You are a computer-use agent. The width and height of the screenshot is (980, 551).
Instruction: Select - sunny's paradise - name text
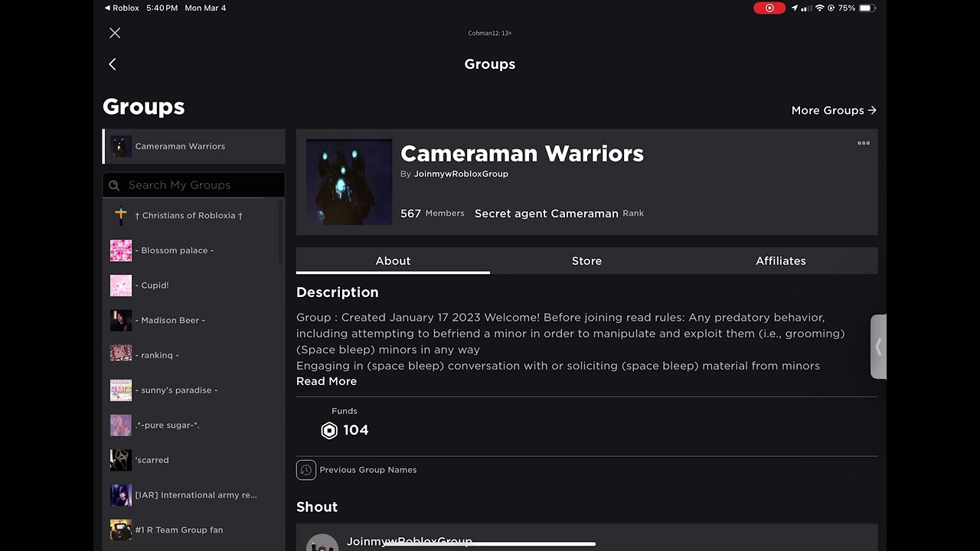pyautogui.click(x=176, y=390)
